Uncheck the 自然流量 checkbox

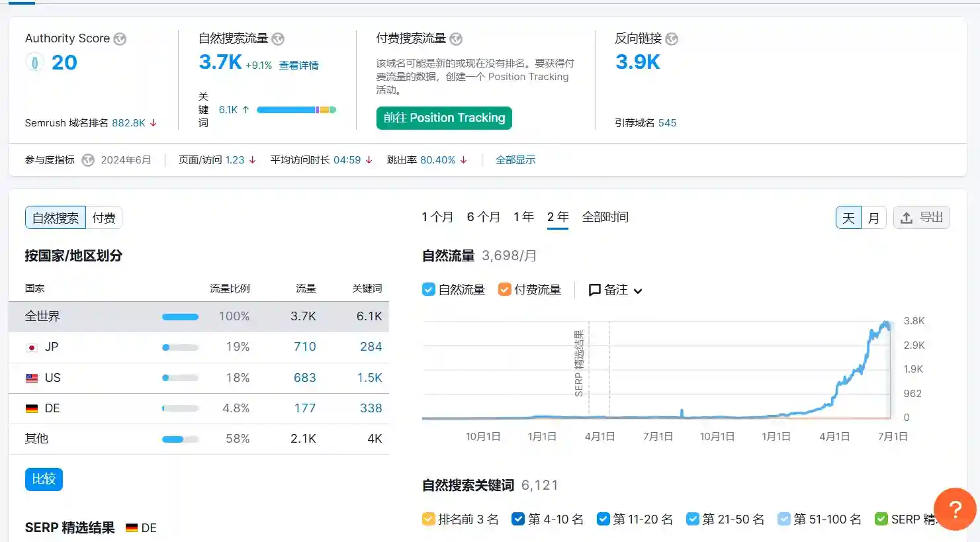(x=427, y=289)
